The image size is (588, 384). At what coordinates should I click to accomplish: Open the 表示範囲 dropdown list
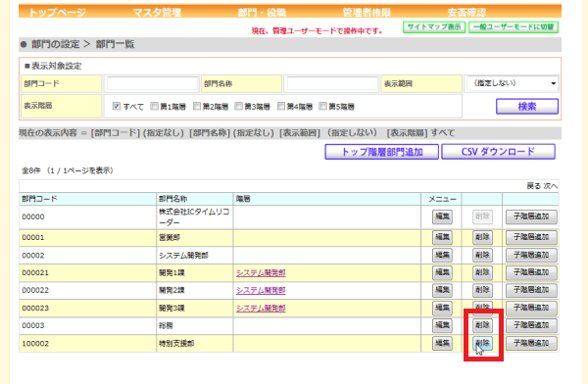tap(512, 83)
